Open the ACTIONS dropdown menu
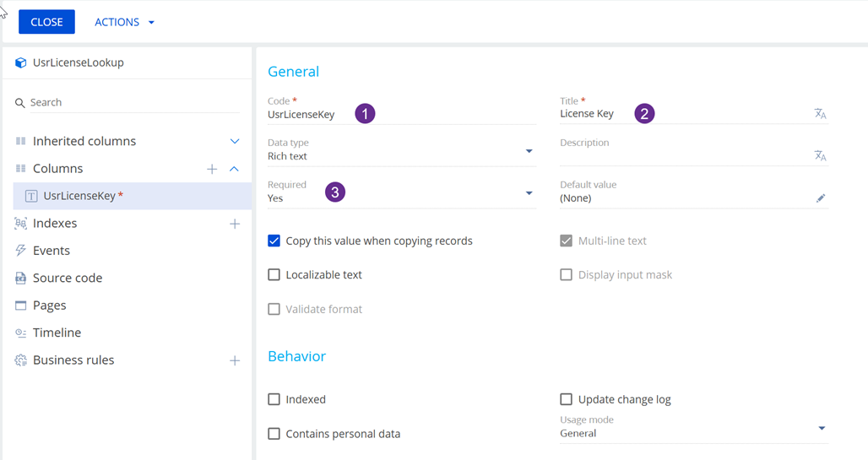Image resolution: width=868 pixels, height=460 pixels. (125, 22)
